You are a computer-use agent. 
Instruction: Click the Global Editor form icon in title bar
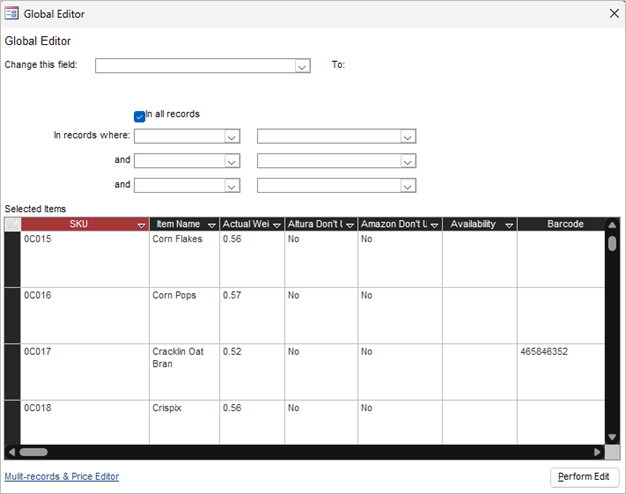tap(11, 14)
